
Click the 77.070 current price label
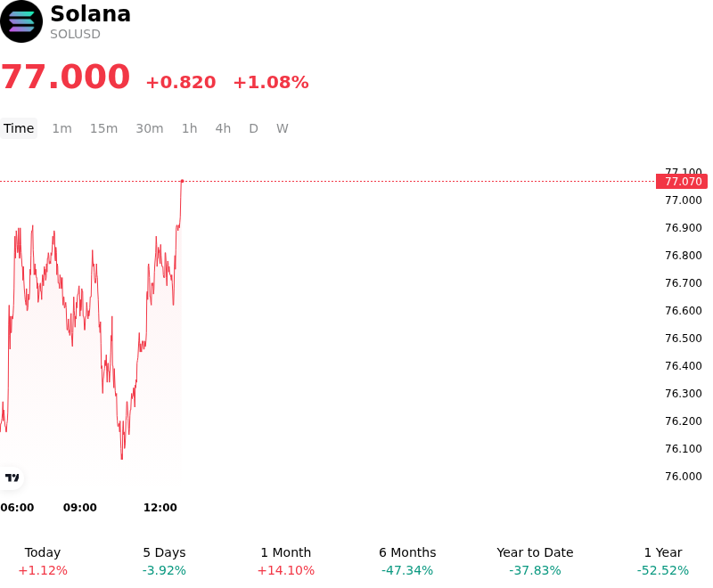pyautogui.click(x=682, y=182)
